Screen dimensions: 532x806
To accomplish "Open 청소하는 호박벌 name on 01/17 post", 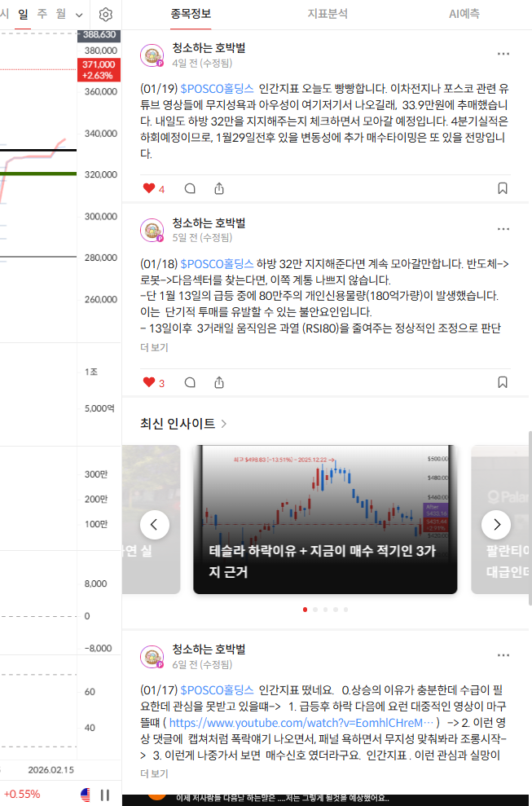I will pyautogui.click(x=209, y=650).
